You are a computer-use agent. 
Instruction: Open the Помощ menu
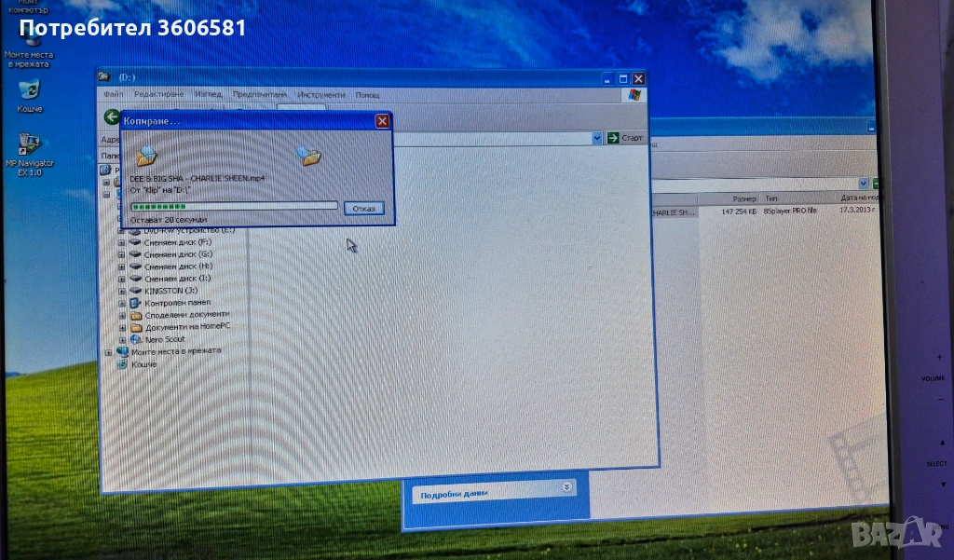pos(367,95)
